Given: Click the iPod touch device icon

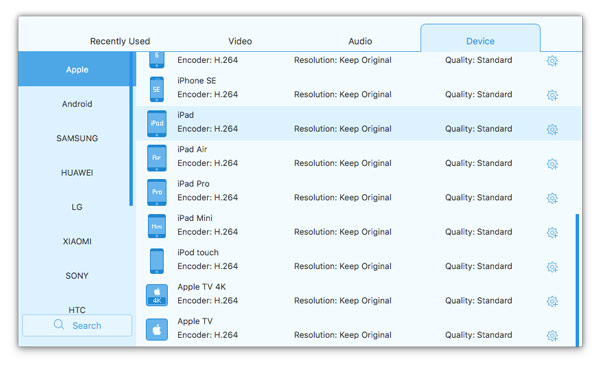Looking at the screenshot, I should [157, 261].
